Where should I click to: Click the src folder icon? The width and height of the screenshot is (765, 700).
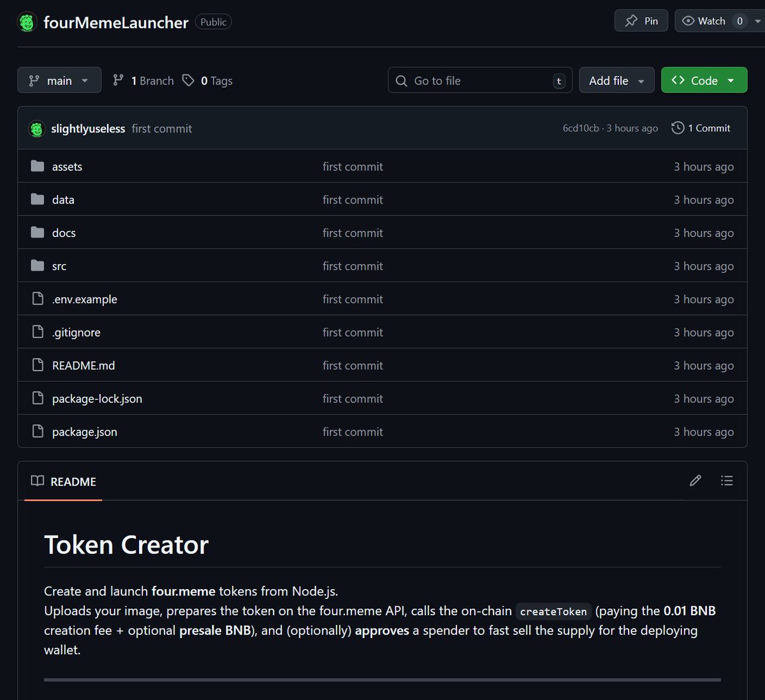[x=38, y=266]
